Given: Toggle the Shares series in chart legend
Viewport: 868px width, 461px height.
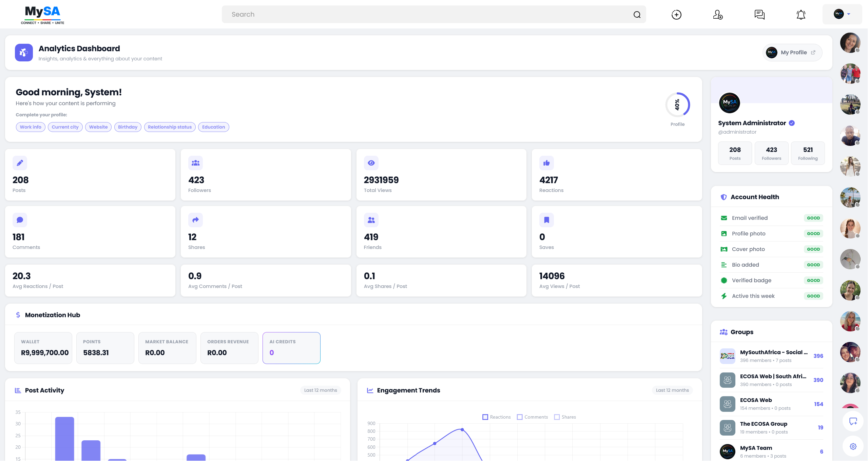Looking at the screenshot, I should 565,417.
